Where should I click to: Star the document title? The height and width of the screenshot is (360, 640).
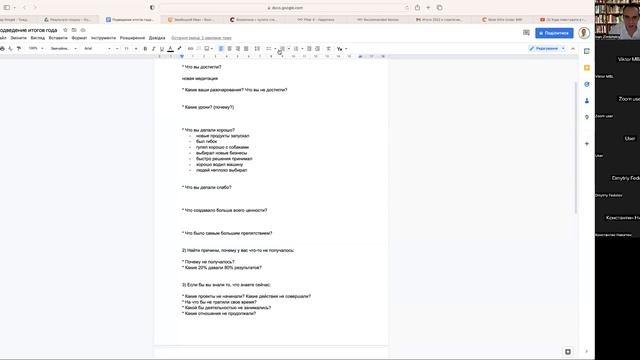coord(65,30)
